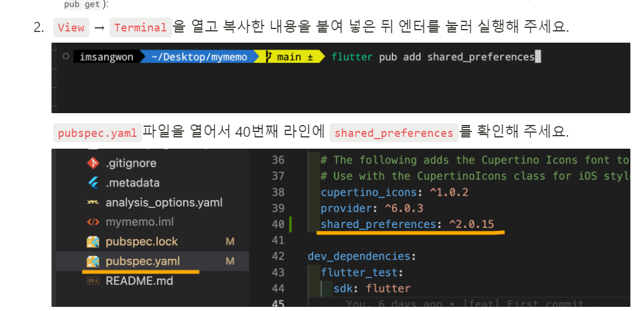Click the ^2.0.15 version value
This screenshot has height=311, width=644.
[x=471, y=224]
